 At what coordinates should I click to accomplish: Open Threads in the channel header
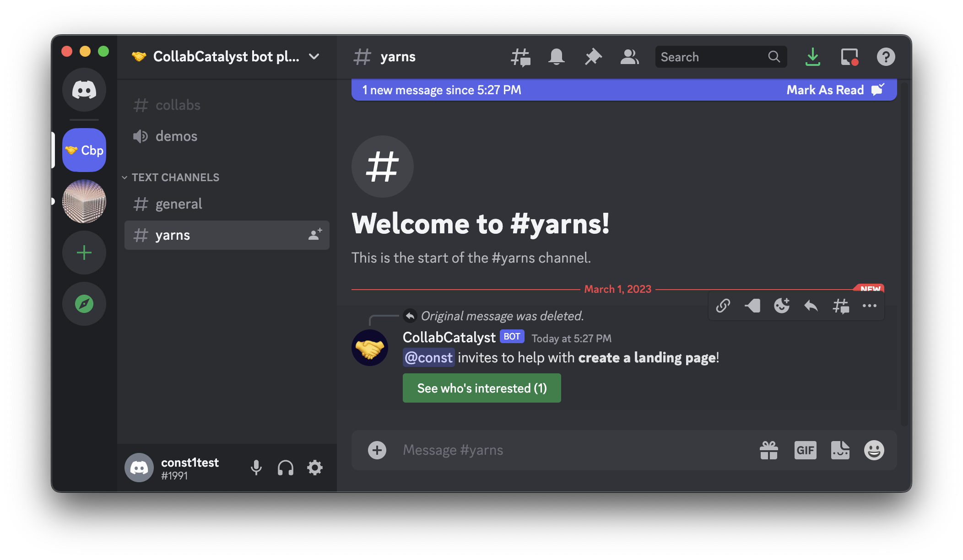pos(520,57)
